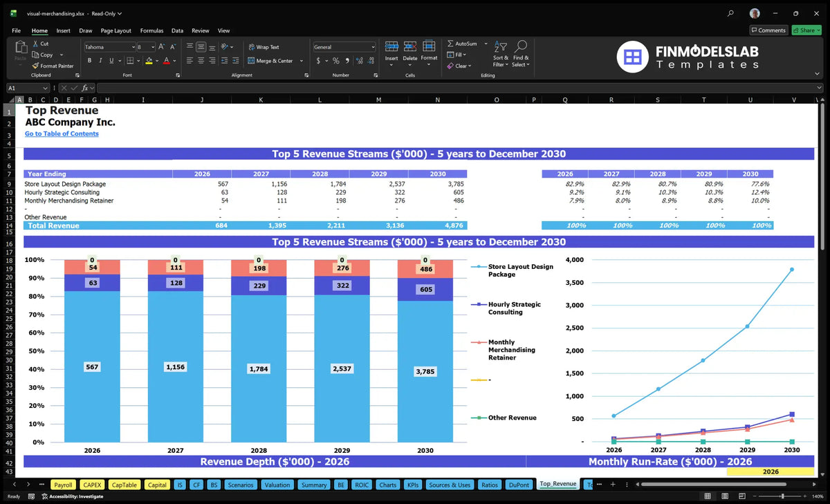Click the Decrease Decimal icon

[371, 61]
